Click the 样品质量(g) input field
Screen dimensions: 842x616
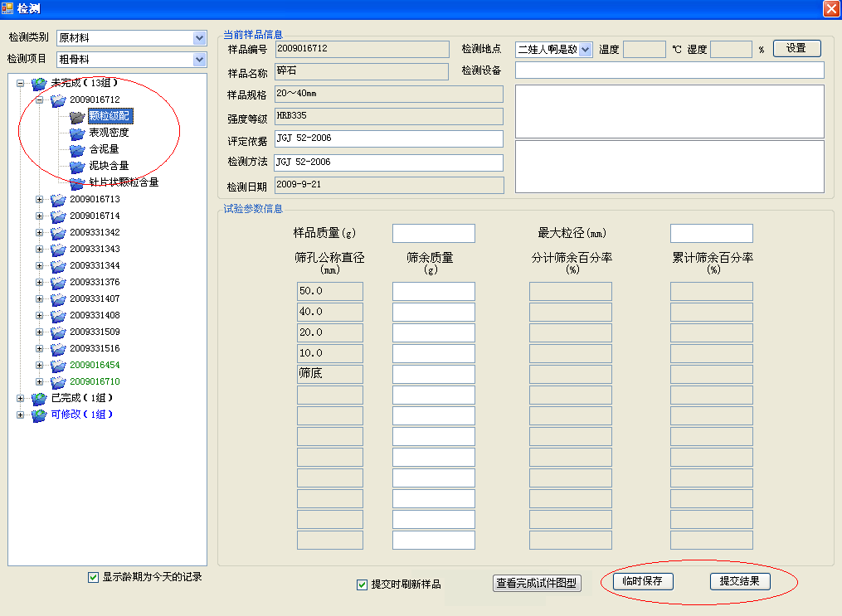tap(433, 233)
